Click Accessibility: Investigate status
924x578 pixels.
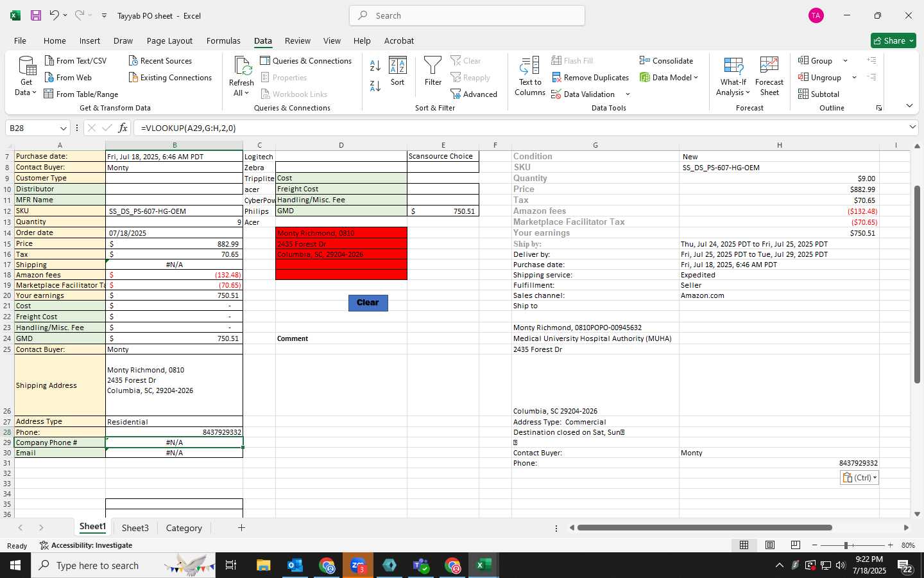coord(86,545)
